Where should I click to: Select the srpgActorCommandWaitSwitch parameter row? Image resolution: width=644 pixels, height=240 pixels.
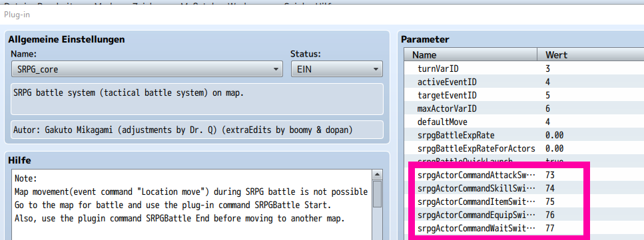(524, 229)
